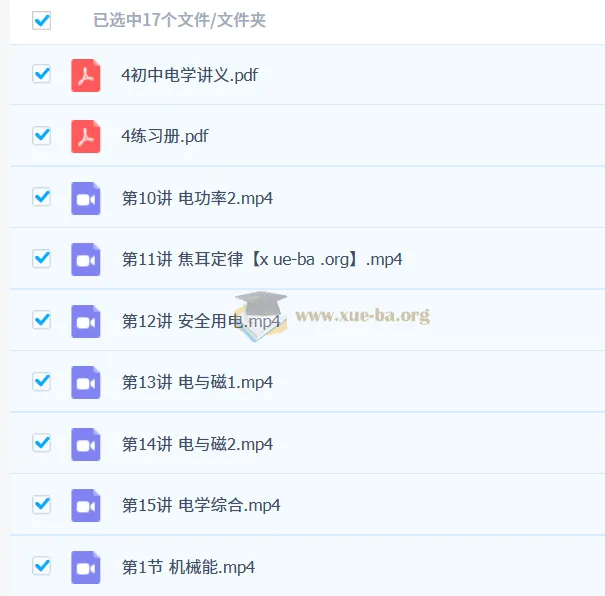605x596 pixels.
Task: Toggle the checkbox for 第10讲 电功率2.mp4
Action: click(x=42, y=197)
